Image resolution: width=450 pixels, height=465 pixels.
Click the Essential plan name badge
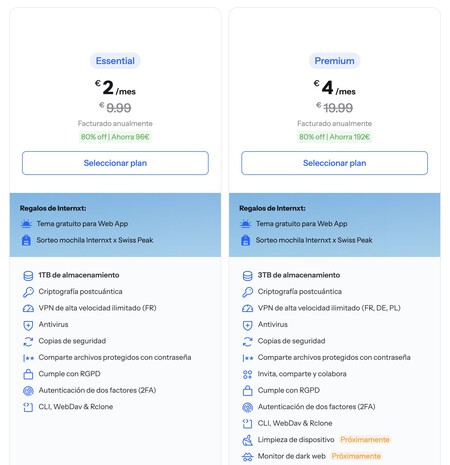click(x=115, y=61)
